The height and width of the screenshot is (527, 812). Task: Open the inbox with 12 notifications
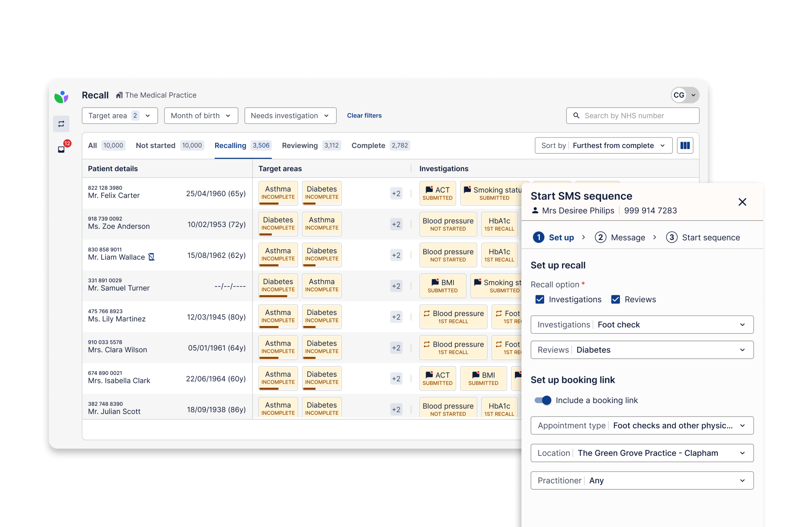[x=61, y=149]
